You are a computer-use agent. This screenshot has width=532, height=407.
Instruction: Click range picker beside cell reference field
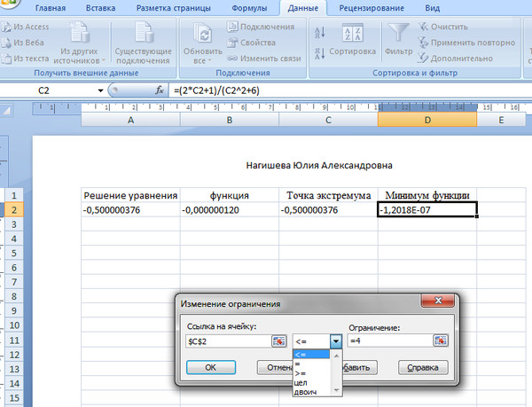pos(279,341)
